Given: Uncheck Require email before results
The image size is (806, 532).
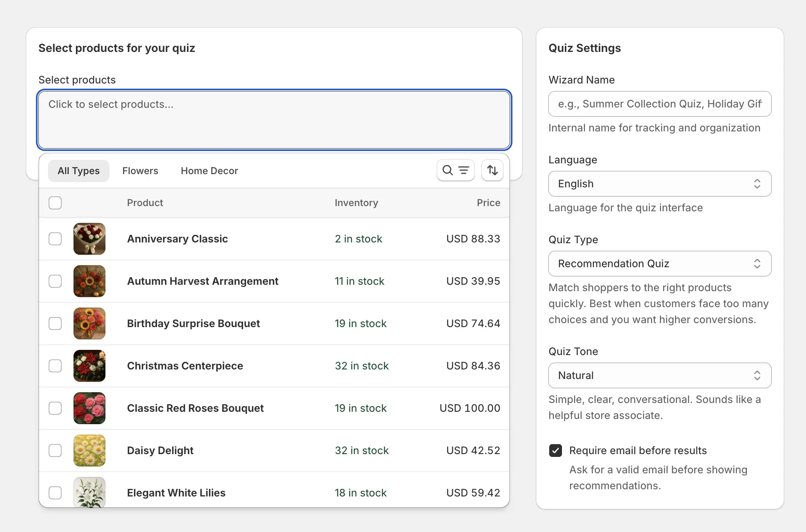Looking at the screenshot, I should pyautogui.click(x=555, y=451).
